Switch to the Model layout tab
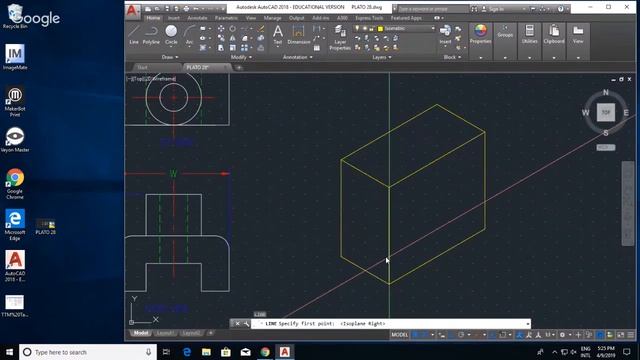Viewport: 640px width, 360px height. (141, 333)
